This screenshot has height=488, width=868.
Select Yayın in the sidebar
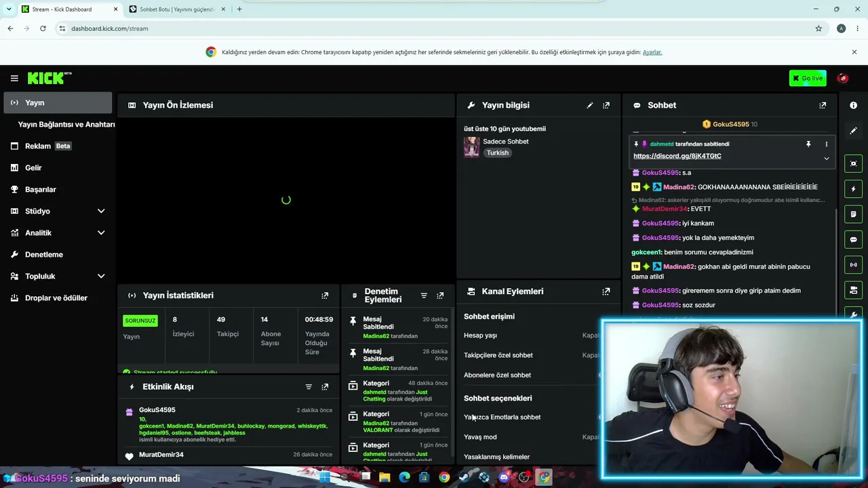[x=58, y=103]
